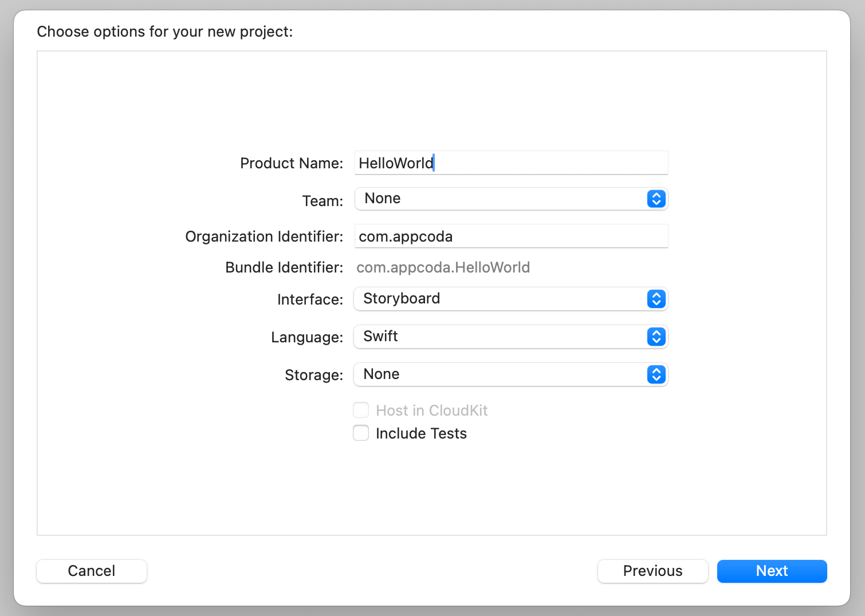Image resolution: width=865 pixels, height=616 pixels.
Task: Cancel the new project dialog
Action: pos(92,571)
